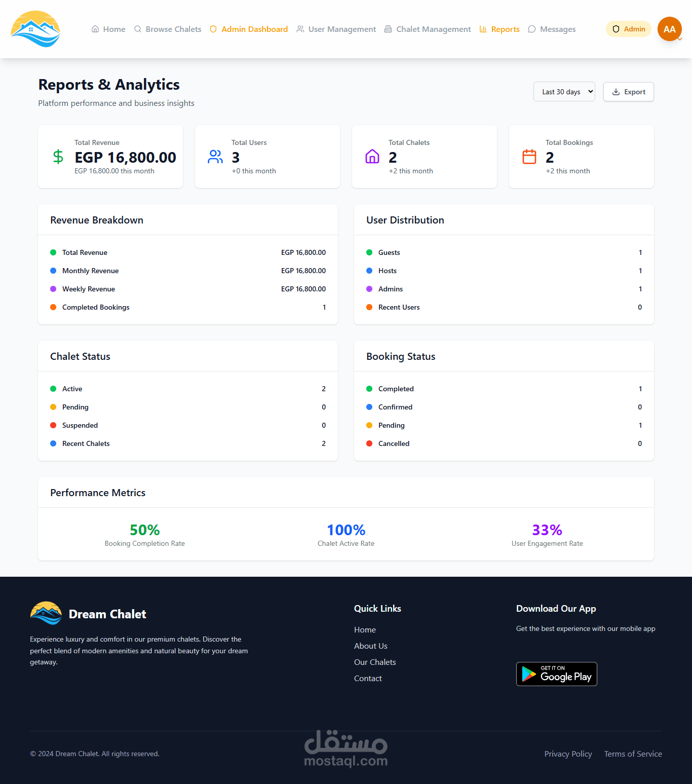Viewport: 692px width, 784px height.
Task: Open Browse Chalets in the navigation
Action: coord(168,29)
